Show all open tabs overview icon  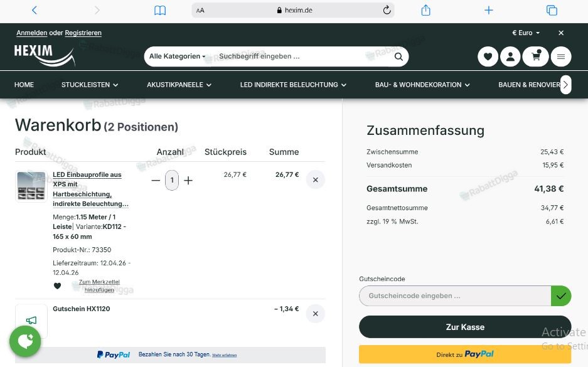[x=552, y=10]
